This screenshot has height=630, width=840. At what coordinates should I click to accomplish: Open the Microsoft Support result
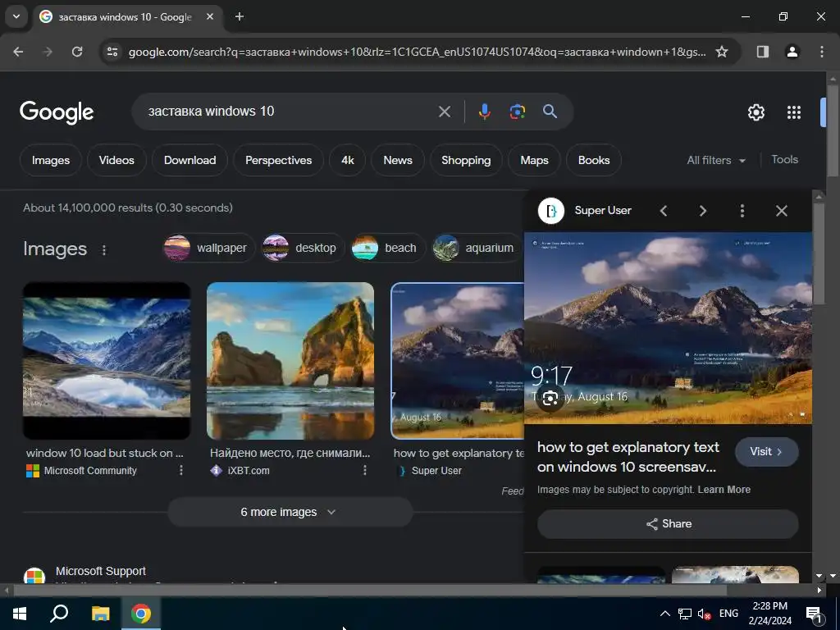[x=101, y=571]
